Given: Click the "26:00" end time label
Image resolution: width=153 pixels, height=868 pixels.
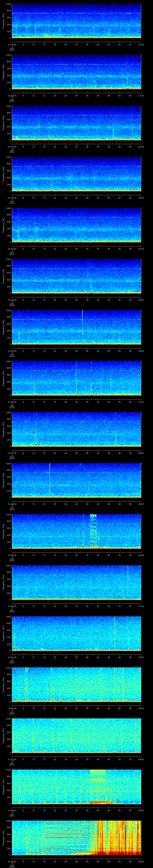Looking at the screenshot, I should coord(141,351).
